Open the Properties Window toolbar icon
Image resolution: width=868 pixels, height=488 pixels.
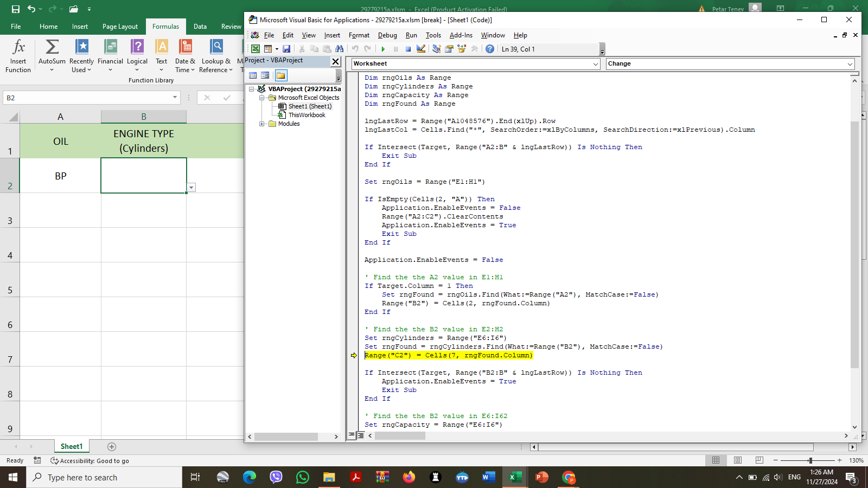[x=449, y=49]
